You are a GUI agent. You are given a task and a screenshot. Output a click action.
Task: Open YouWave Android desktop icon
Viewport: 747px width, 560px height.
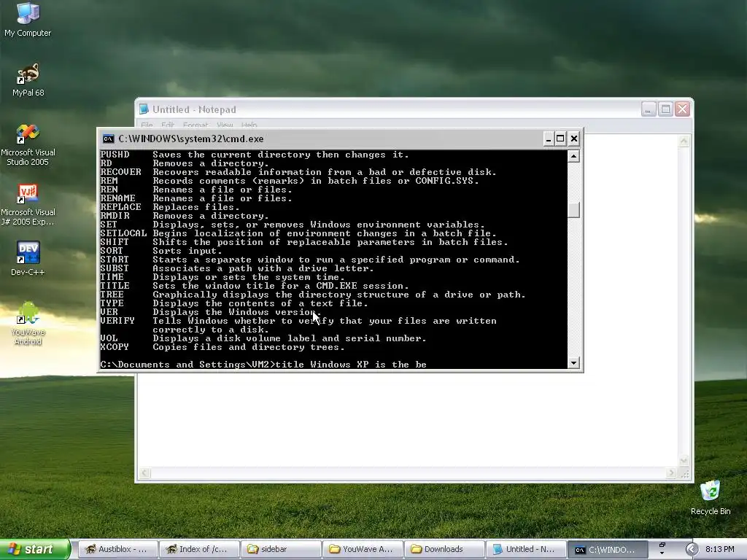coord(28,323)
